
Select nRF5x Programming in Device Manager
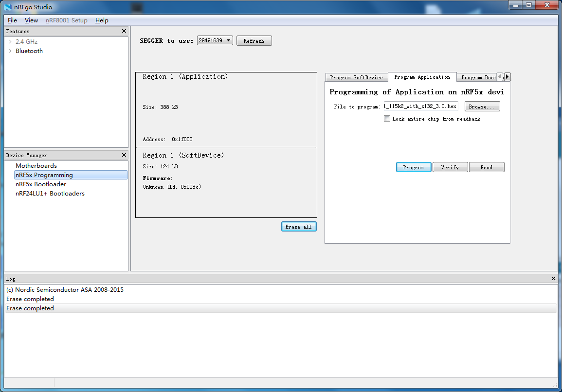(x=71, y=175)
